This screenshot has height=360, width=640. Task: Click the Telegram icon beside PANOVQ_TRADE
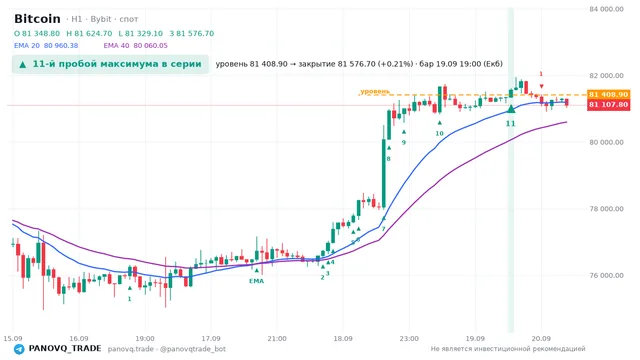pyautogui.click(x=19, y=349)
